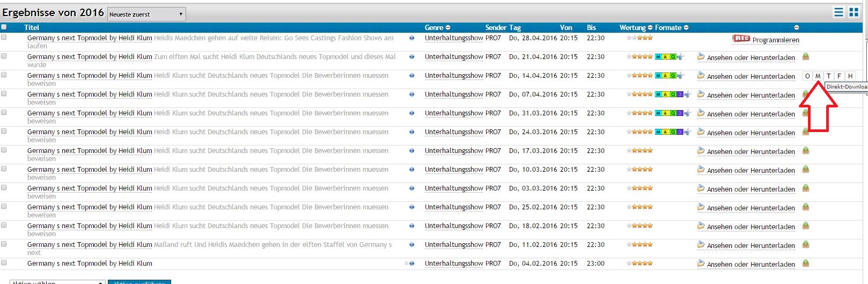Screen dimensions: 868x284
Task: Check the box for 04.02.2016 episode
Action: 4,263
